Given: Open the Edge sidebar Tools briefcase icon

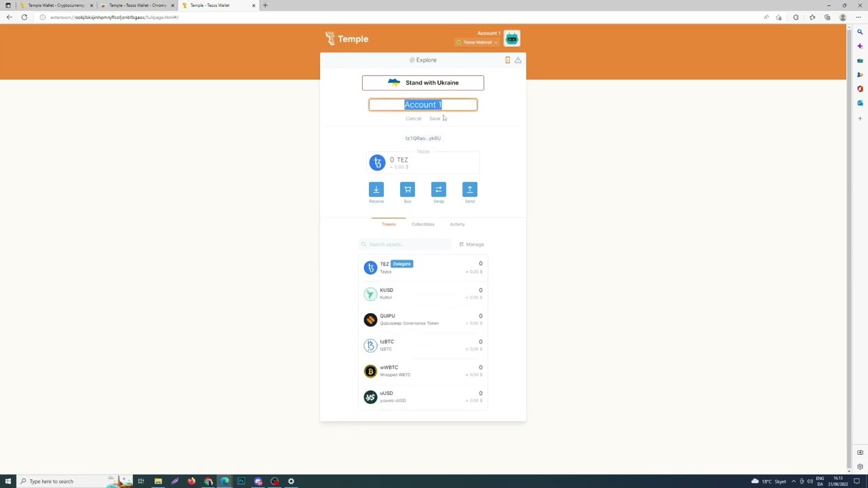Looking at the screenshot, I should (860, 60).
